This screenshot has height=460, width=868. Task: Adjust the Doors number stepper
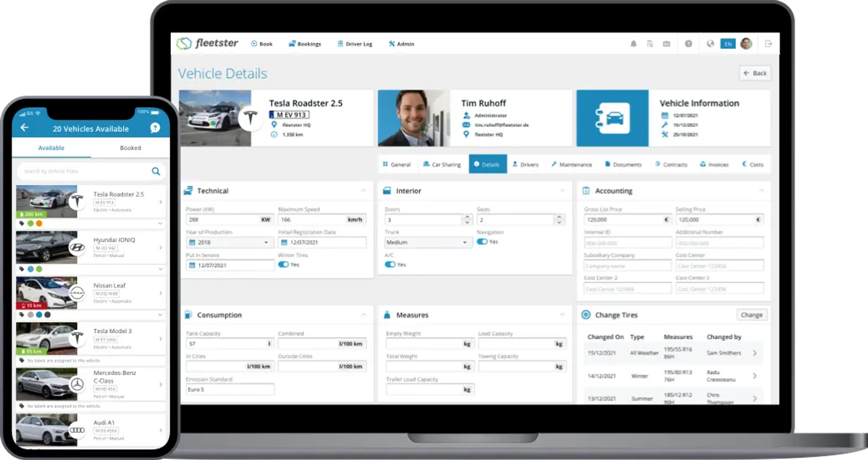467,219
